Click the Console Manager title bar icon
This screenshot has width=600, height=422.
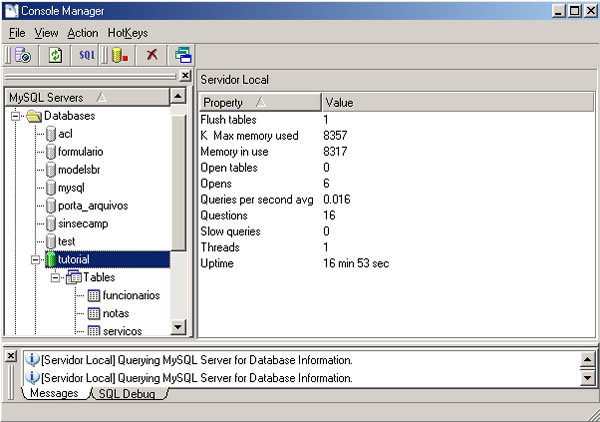coord(11,11)
